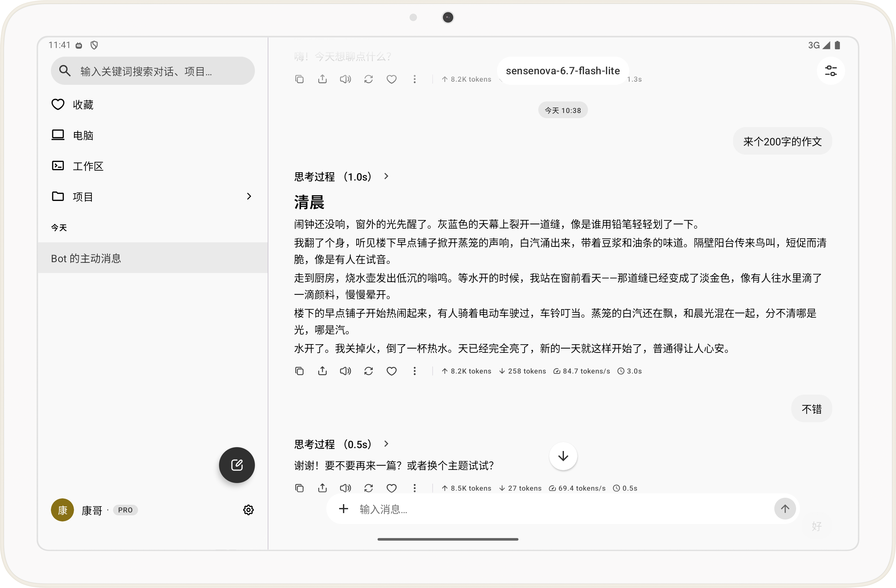Click the 3G signal indicator
This screenshot has width=896, height=588.
819,45
